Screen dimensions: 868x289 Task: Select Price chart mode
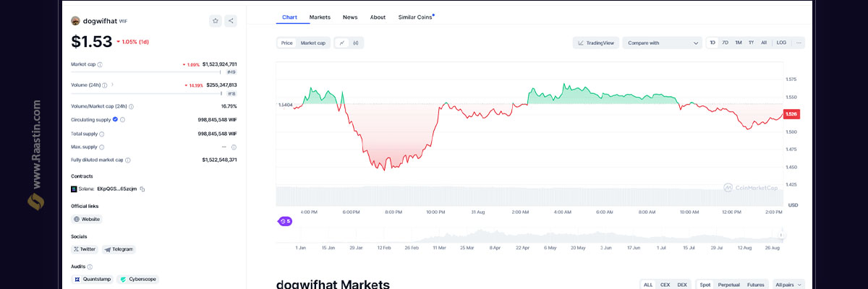tap(287, 43)
